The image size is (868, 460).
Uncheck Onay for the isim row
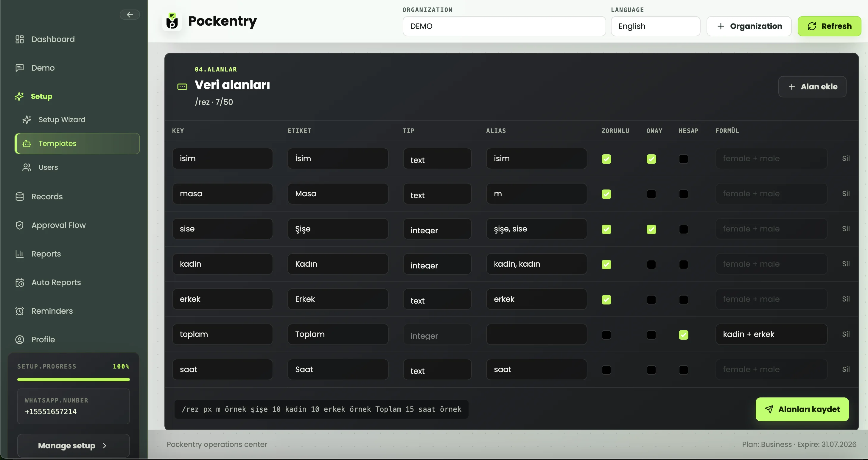click(651, 159)
